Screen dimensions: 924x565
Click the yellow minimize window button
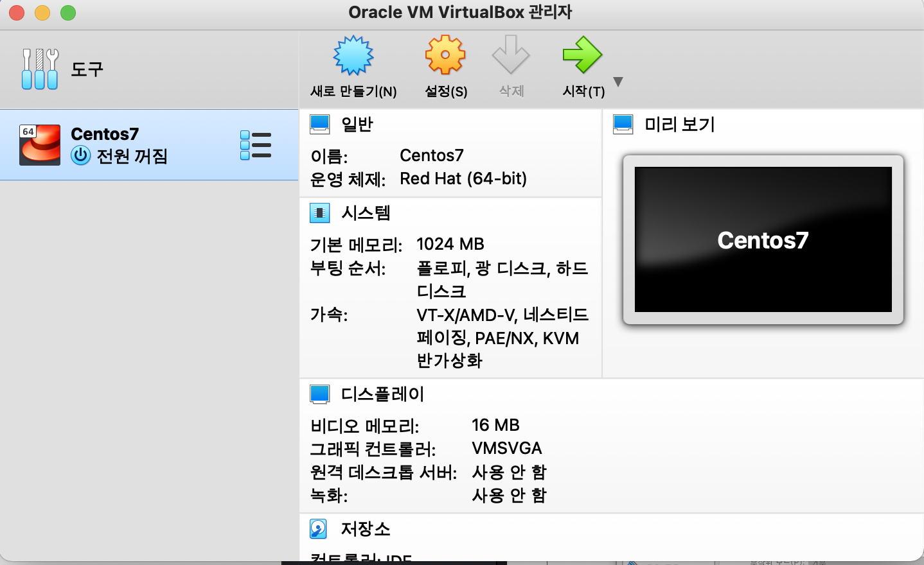coord(42,13)
